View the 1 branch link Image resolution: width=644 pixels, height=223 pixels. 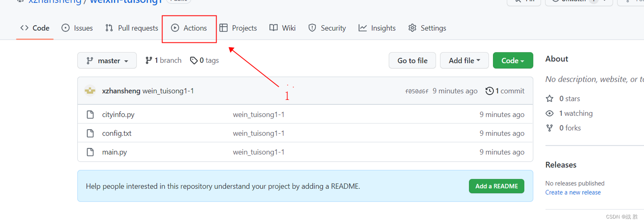click(x=163, y=60)
